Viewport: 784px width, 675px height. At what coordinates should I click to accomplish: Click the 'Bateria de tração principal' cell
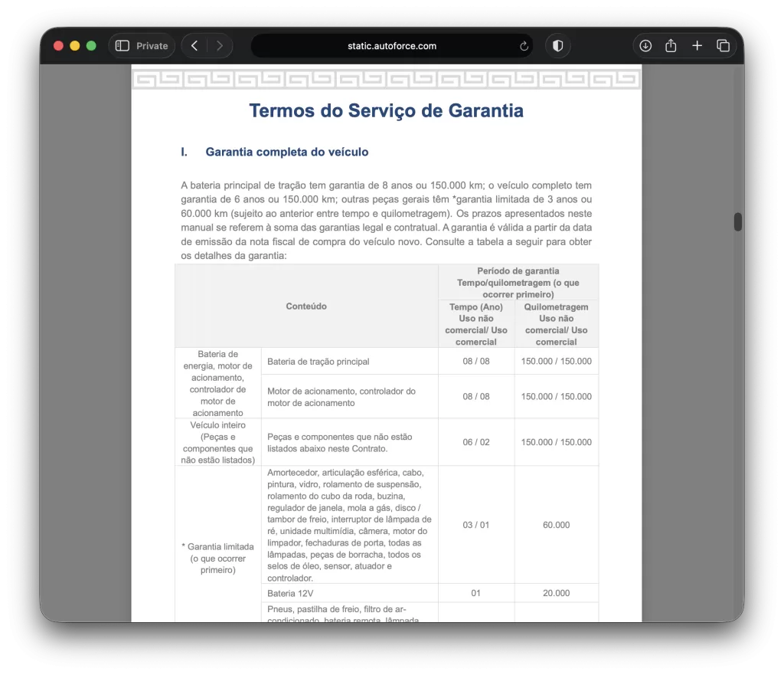[x=349, y=362]
